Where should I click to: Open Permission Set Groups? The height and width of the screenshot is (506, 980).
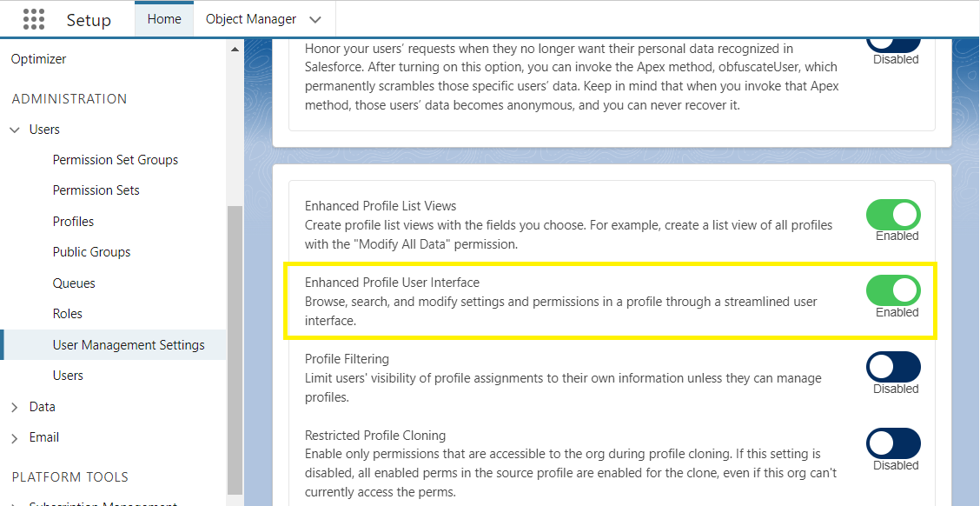[115, 160]
